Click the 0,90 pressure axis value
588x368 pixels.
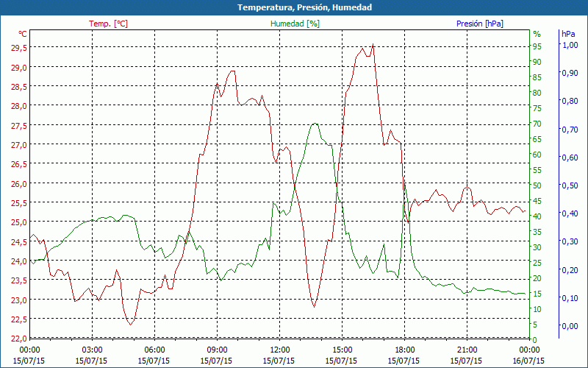tap(570, 73)
